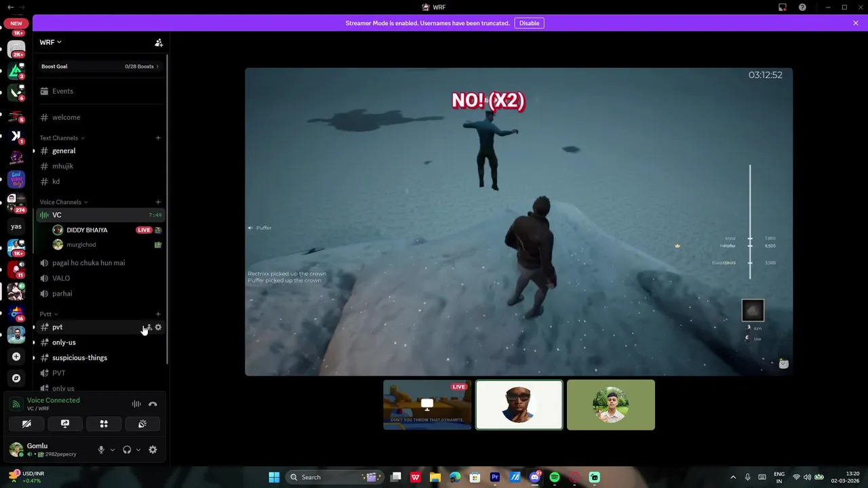Screen dimensions: 868x488
Task: Open the welcome channel
Action: (100, 117)
